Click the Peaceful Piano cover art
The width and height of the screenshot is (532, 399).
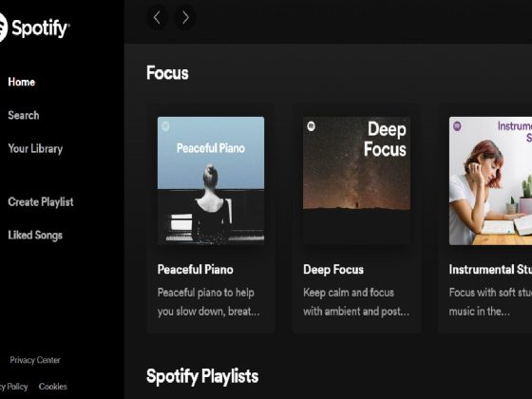(x=211, y=180)
